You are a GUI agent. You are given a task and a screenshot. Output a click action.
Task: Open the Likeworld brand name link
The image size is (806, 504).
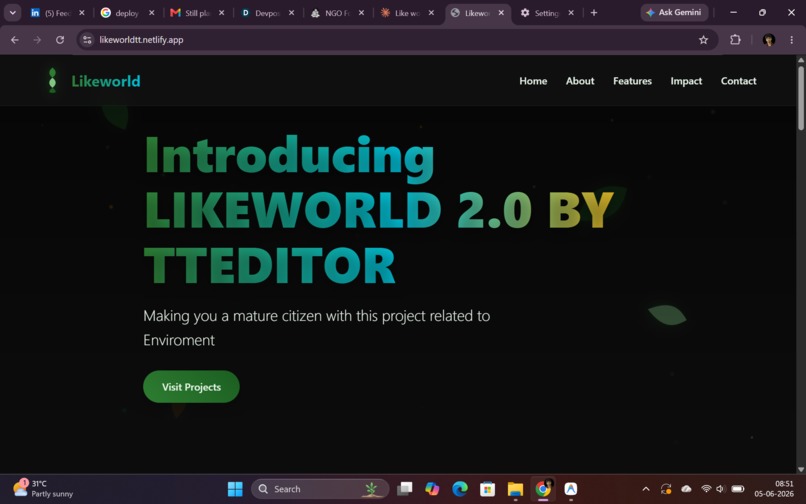click(105, 81)
